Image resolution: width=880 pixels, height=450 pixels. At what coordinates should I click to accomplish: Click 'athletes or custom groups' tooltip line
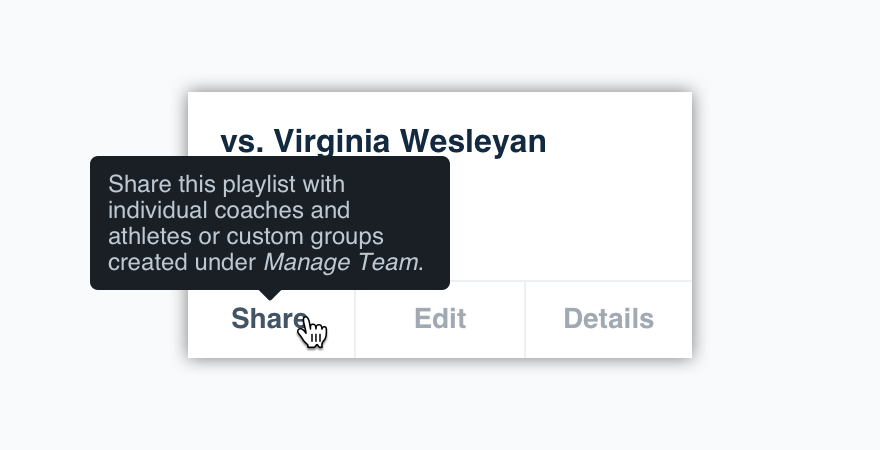click(246, 236)
